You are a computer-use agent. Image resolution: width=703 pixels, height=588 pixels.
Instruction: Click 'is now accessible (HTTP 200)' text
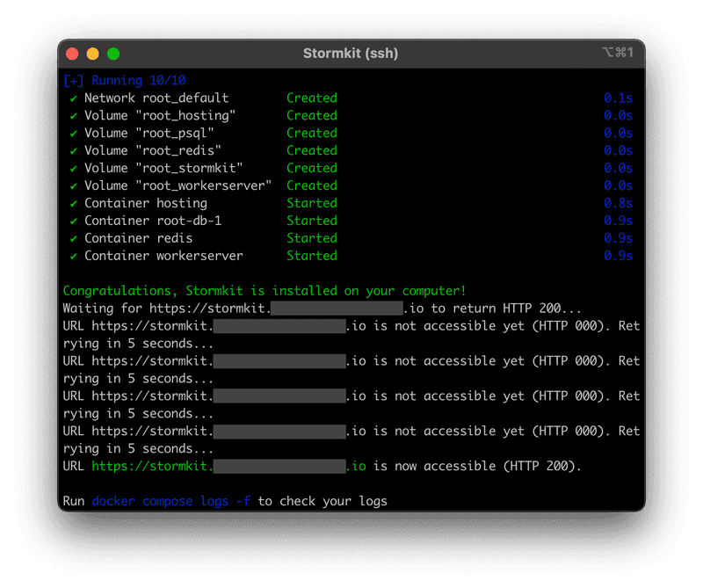click(x=477, y=467)
